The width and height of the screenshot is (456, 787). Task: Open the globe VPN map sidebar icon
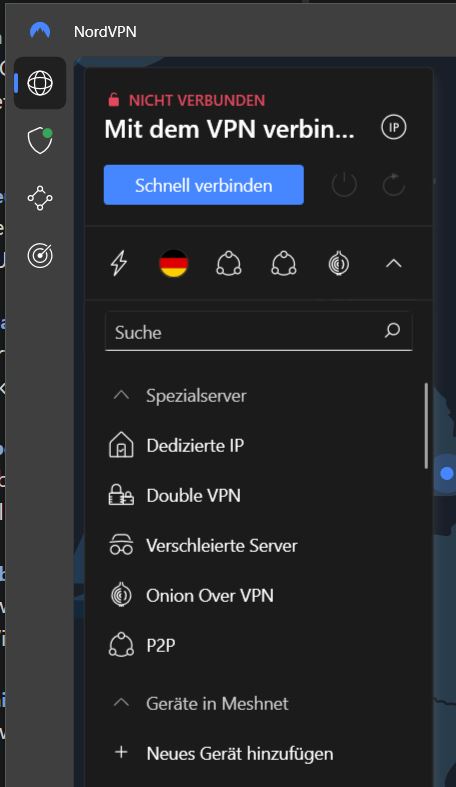click(40, 83)
